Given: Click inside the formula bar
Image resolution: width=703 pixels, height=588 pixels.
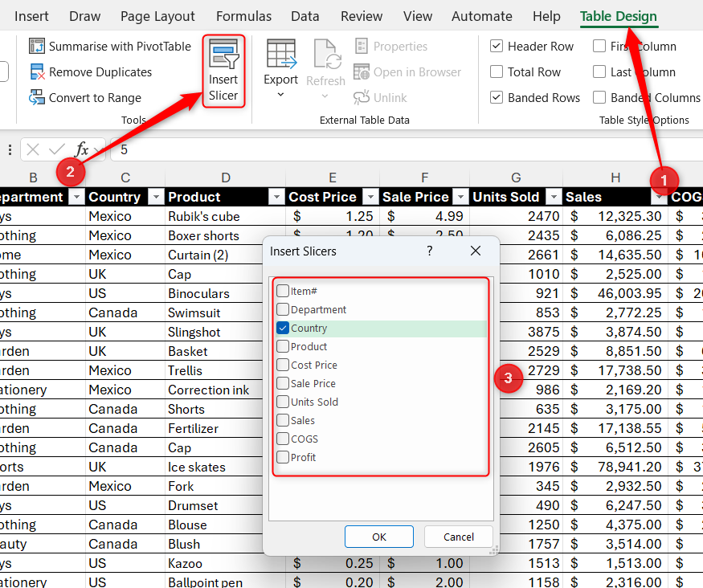Looking at the screenshot, I should coord(241,149).
